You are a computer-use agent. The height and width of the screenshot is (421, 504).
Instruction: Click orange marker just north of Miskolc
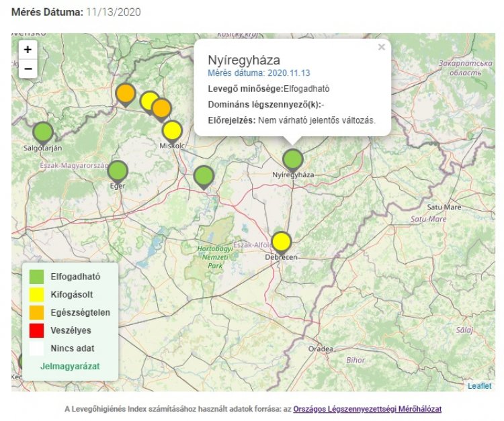[x=161, y=107]
